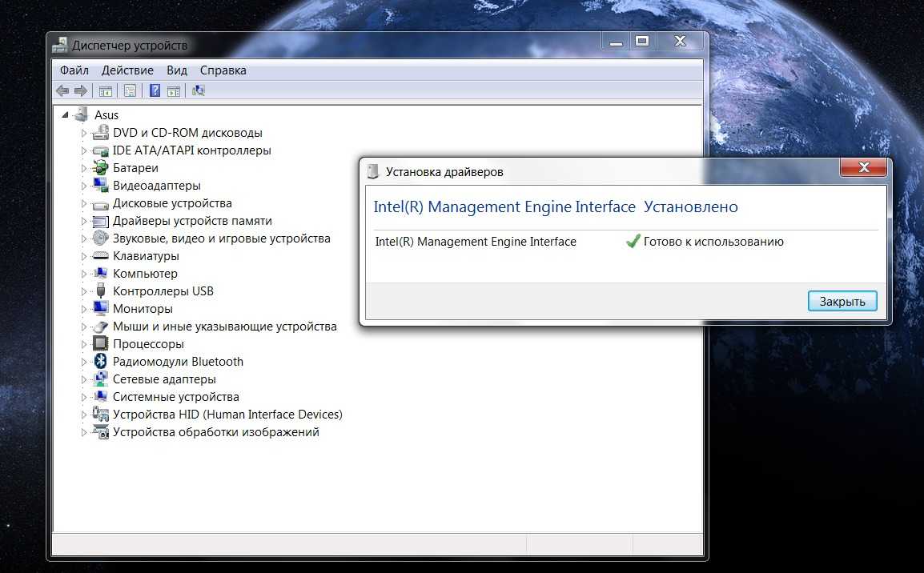The height and width of the screenshot is (573, 924).
Task: Expand the Процессоры node arrow
Action: (x=84, y=344)
